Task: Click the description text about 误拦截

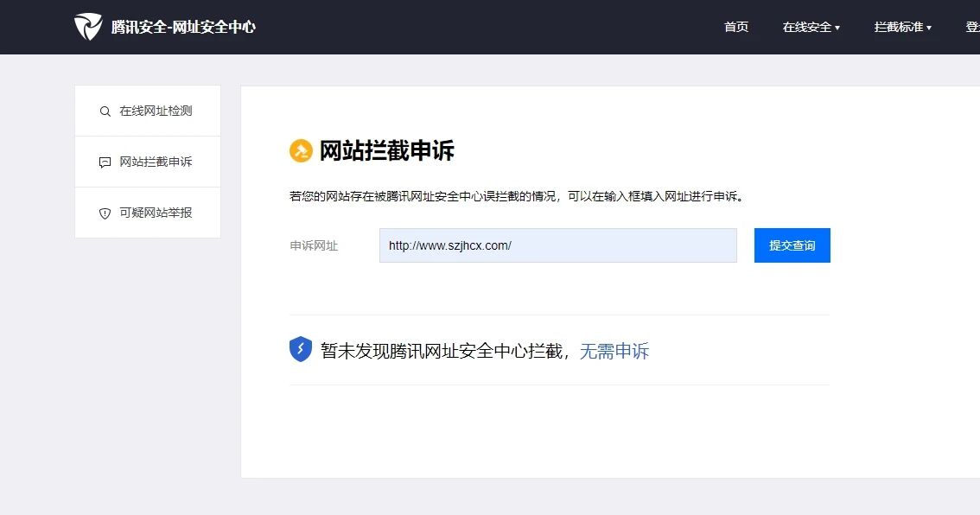Action: (x=517, y=196)
